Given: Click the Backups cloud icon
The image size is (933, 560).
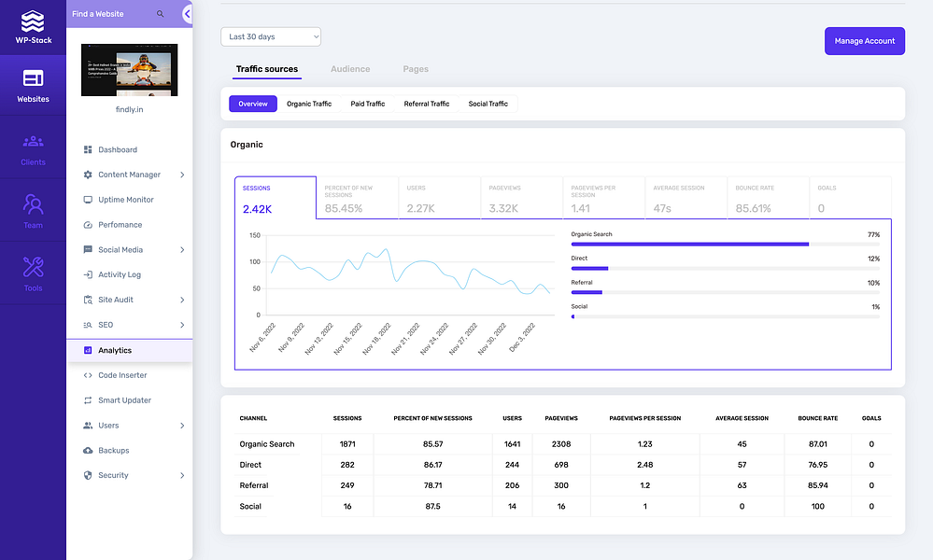Looking at the screenshot, I should pyautogui.click(x=88, y=450).
